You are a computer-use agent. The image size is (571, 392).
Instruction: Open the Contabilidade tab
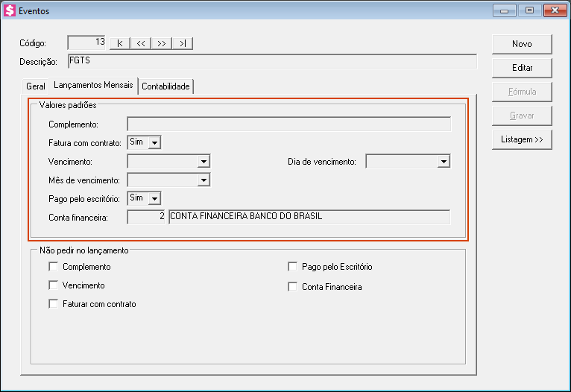point(165,86)
